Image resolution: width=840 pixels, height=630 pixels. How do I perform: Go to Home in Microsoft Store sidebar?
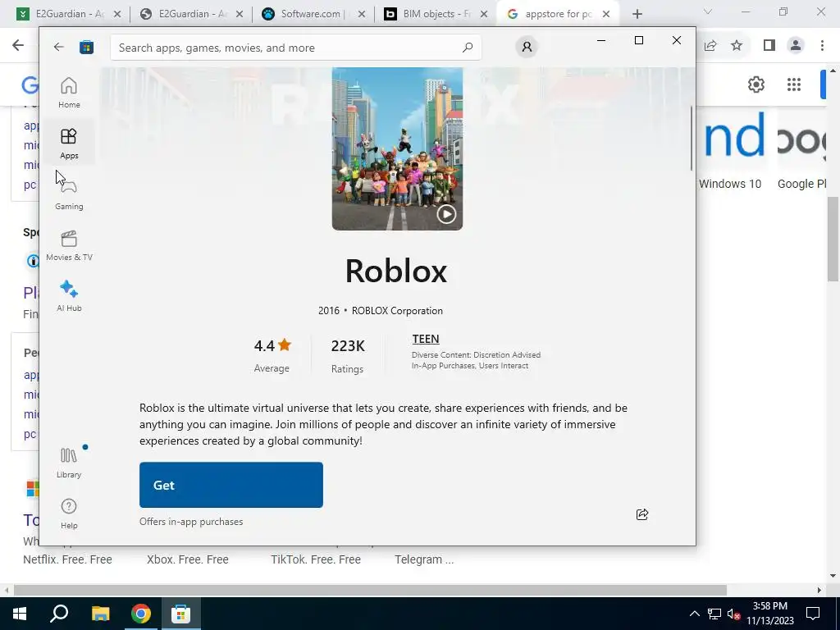[69, 92]
